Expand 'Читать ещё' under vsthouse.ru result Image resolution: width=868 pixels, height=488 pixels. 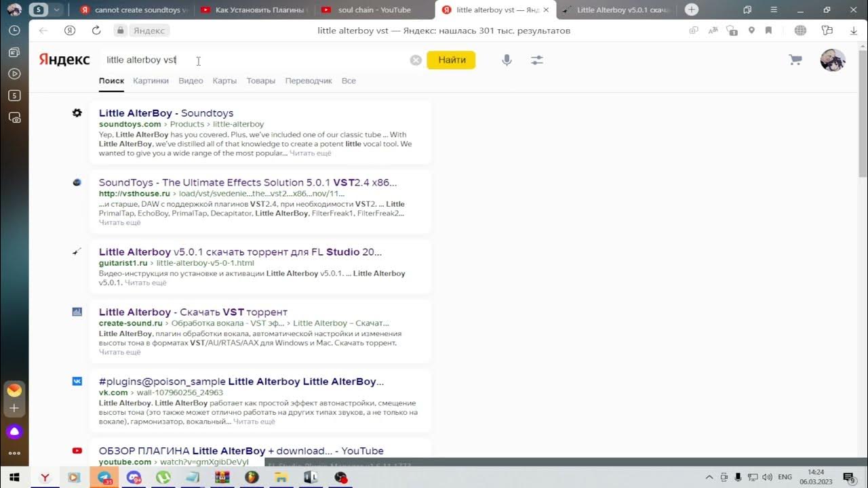point(120,222)
